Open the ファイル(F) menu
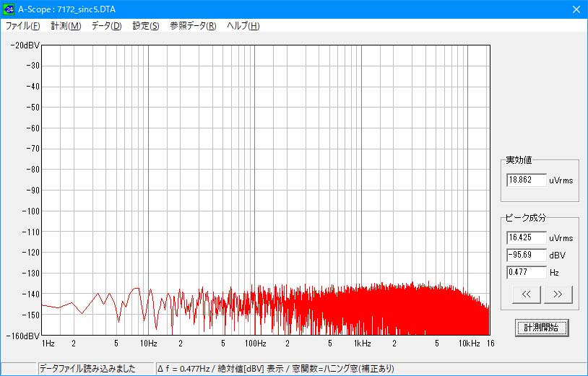Viewport: 588px width, 376px height. 22,26
